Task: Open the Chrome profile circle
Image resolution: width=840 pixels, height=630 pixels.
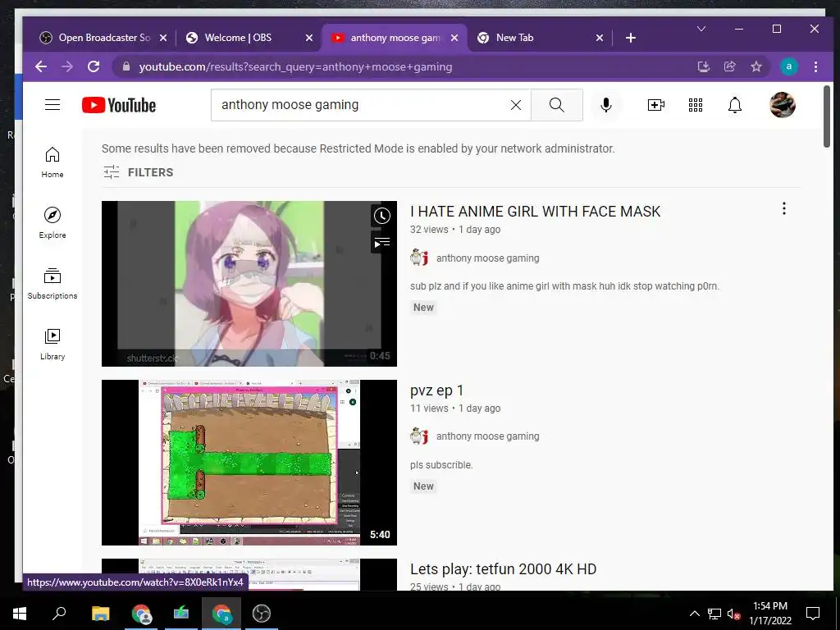Action: pos(788,66)
